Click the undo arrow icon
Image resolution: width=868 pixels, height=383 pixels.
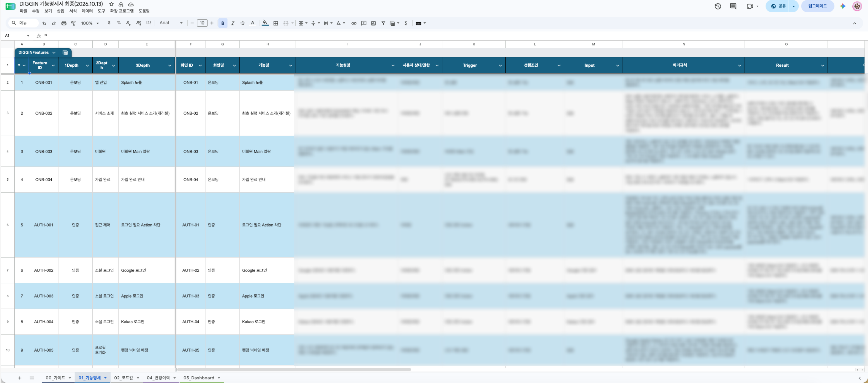44,23
